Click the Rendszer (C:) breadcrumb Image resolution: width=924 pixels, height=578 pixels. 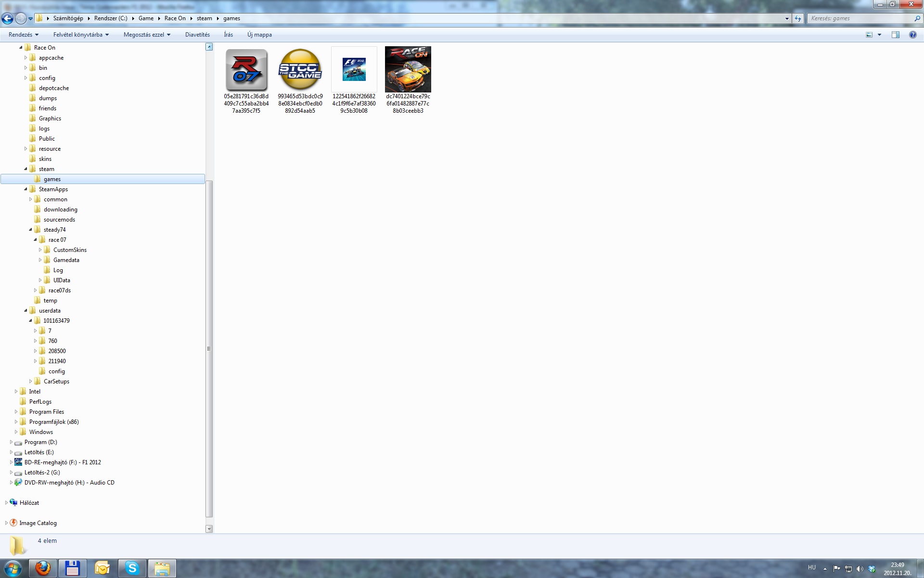point(111,18)
